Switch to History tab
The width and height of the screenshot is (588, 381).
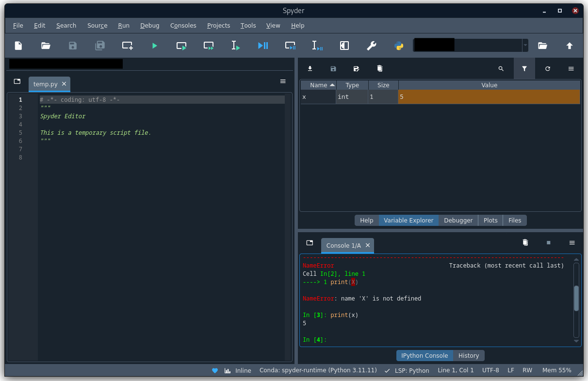[x=469, y=355]
